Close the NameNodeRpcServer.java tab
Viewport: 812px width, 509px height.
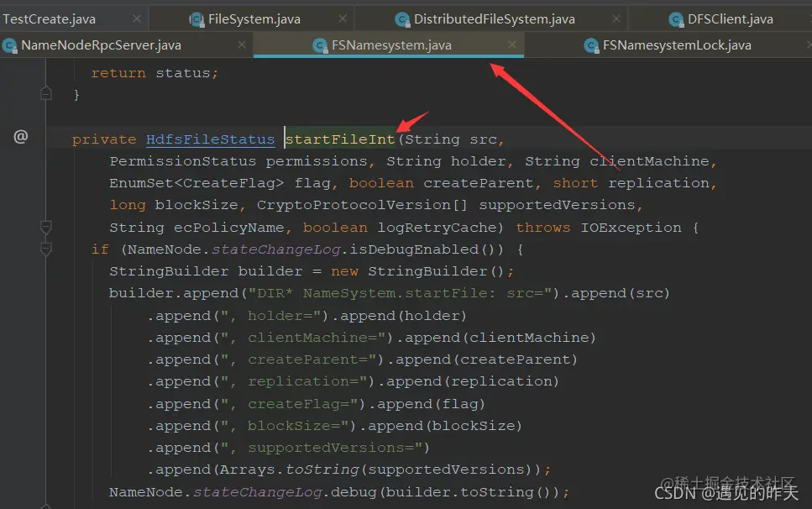(242, 45)
